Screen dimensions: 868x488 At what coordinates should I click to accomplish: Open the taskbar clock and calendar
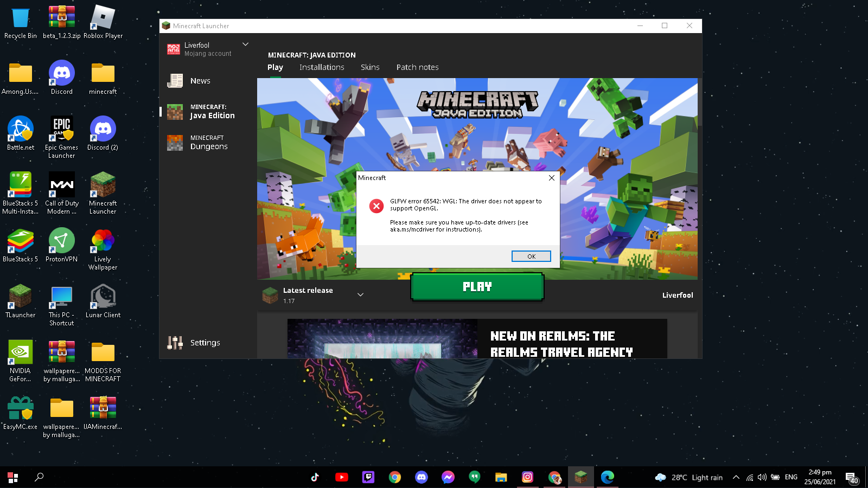pyautogui.click(x=820, y=477)
